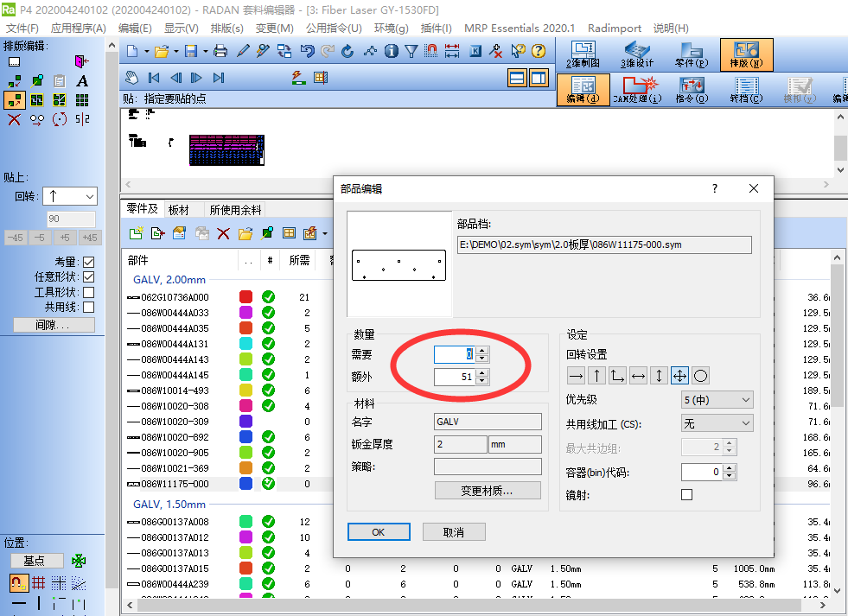Open dropdown arrow next to Save icon
This screenshot has width=848, height=616.
click(206, 51)
